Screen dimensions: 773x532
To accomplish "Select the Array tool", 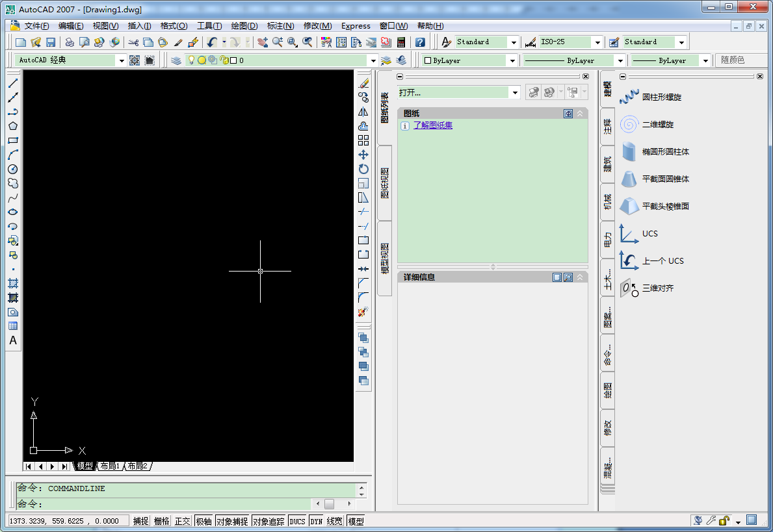I will [363, 140].
